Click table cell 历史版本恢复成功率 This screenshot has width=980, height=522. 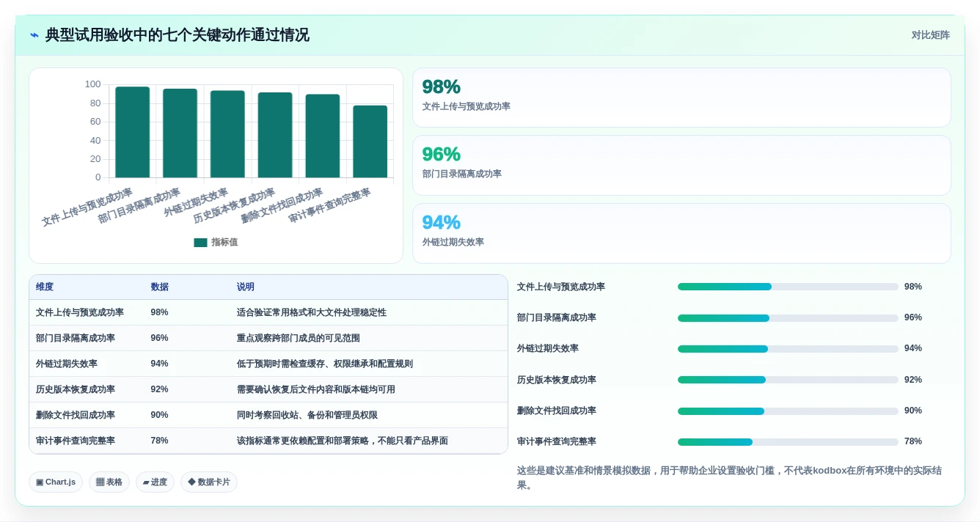point(76,389)
